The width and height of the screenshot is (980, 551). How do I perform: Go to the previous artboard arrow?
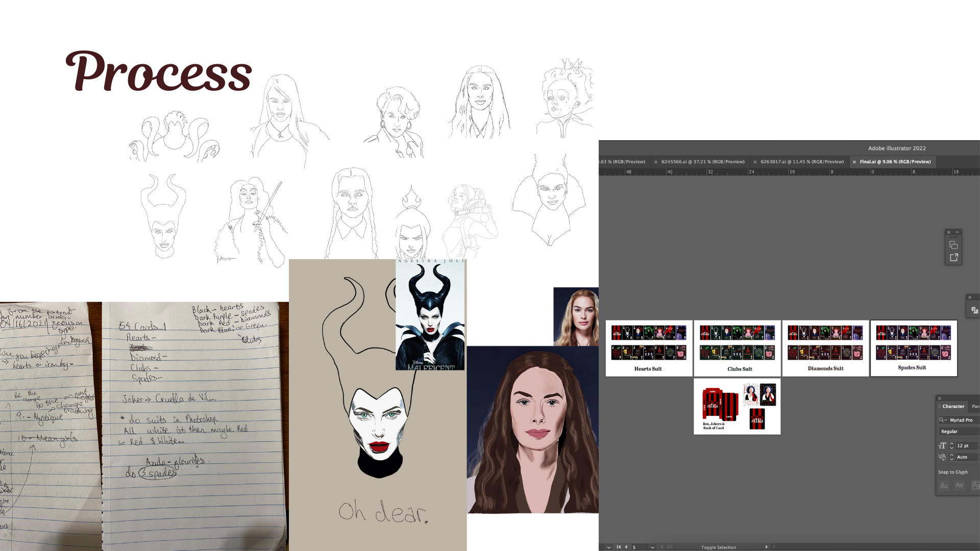626,547
